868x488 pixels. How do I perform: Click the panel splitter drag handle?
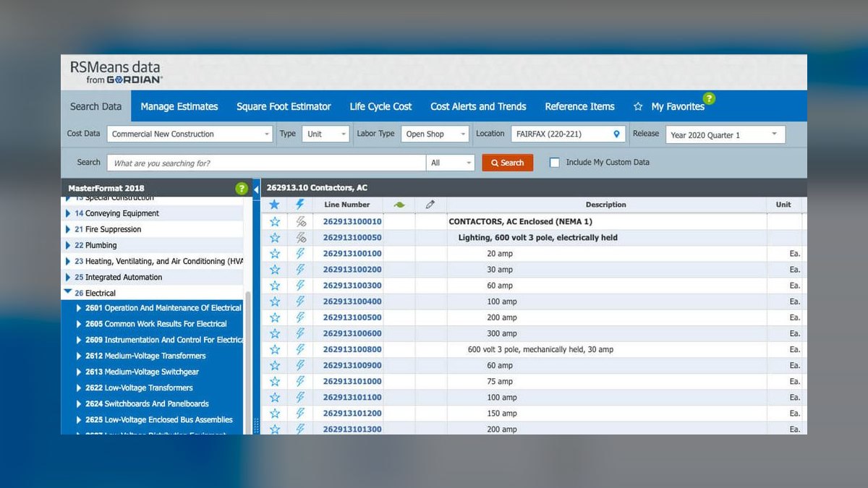tap(256, 424)
